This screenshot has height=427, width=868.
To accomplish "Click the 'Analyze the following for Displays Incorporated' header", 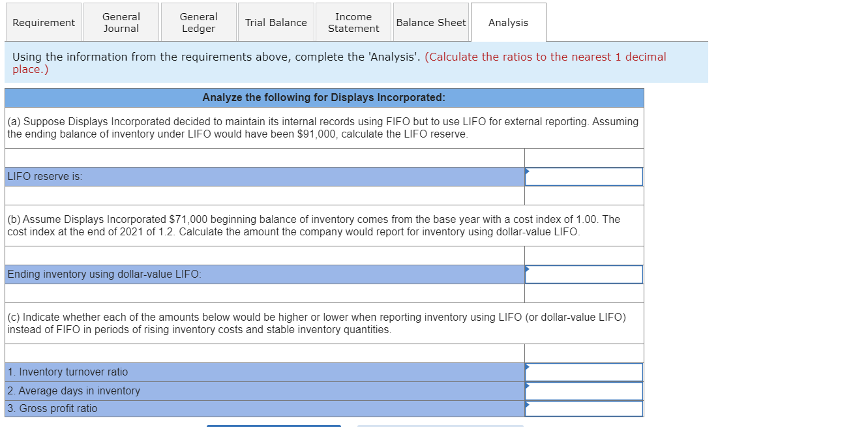I will coord(324,98).
